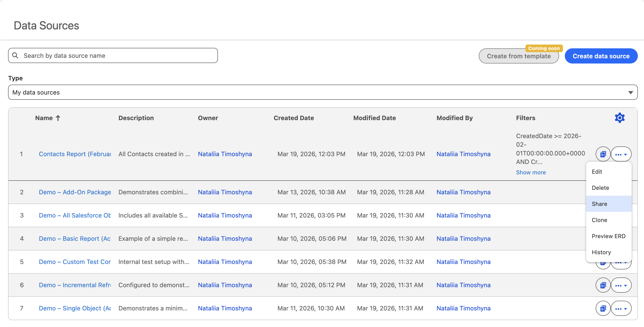
Task: Focus the Search by data source name field
Action: (118, 55)
